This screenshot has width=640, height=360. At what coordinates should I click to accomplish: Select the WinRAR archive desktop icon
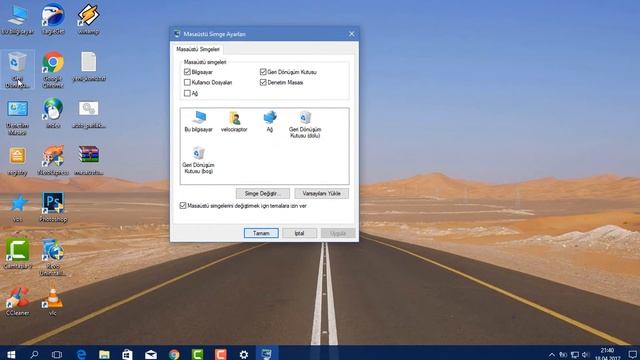click(x=89, y=160)
